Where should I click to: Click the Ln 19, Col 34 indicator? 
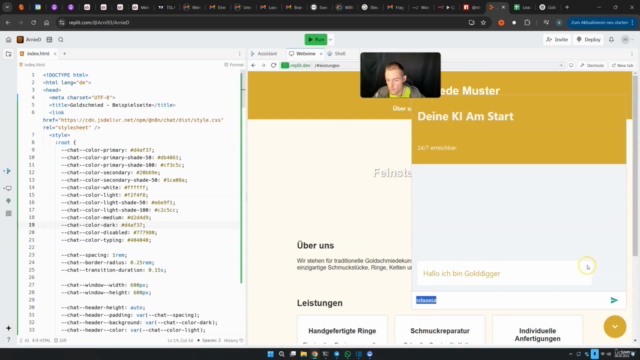click(x=180, y=340)
